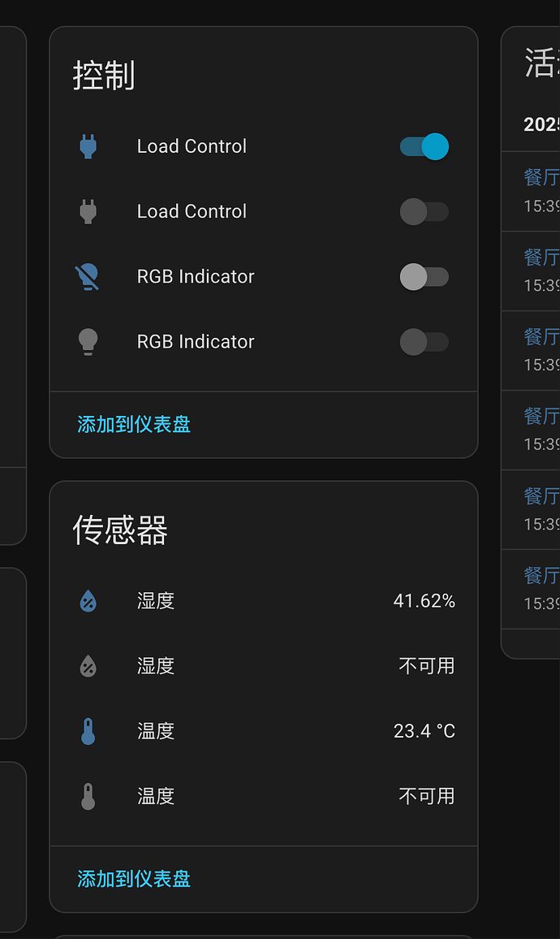
Task: Click the grey thermometer temperature icon
Action: point(88,796)
